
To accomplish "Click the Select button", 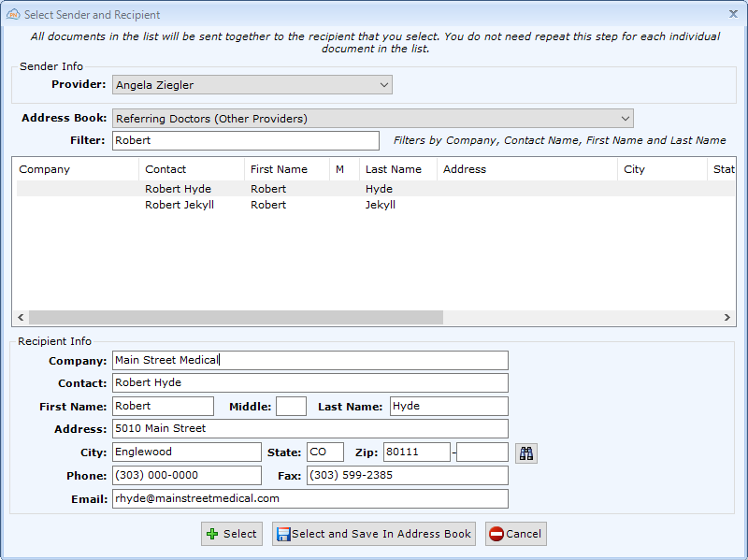I will point(231,534).
